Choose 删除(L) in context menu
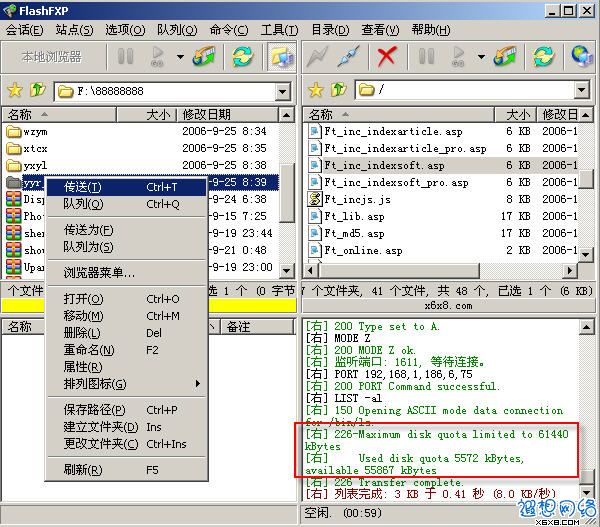The width and height of the screenshot is (600, 527). [x=127, y=333]
